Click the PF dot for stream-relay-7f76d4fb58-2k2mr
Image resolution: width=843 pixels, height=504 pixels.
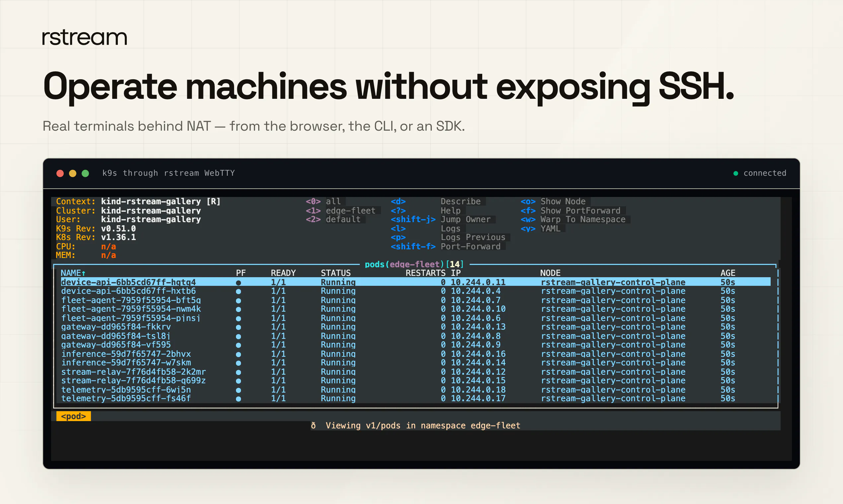coord(239,372)
